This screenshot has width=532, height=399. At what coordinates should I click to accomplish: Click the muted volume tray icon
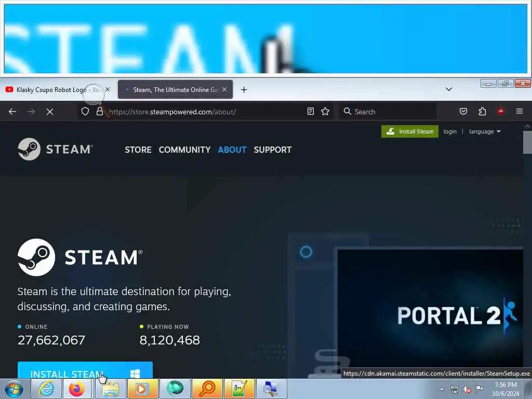(467, 390)
